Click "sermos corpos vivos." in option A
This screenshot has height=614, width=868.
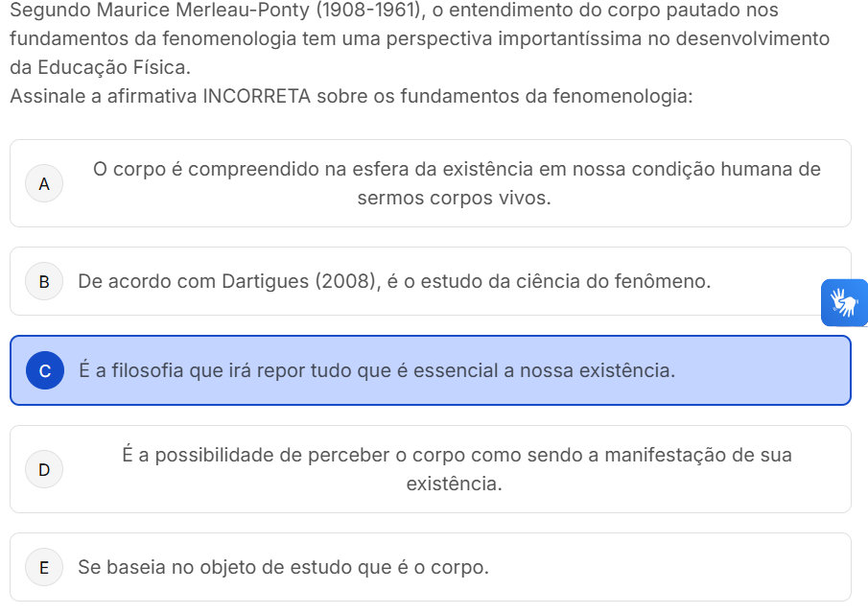tap(454, 199)
